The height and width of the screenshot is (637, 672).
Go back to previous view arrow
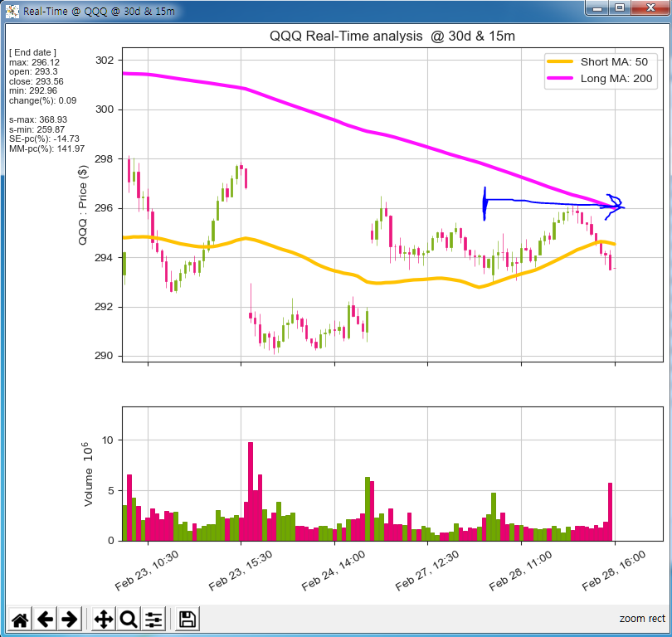coord(45,619)
